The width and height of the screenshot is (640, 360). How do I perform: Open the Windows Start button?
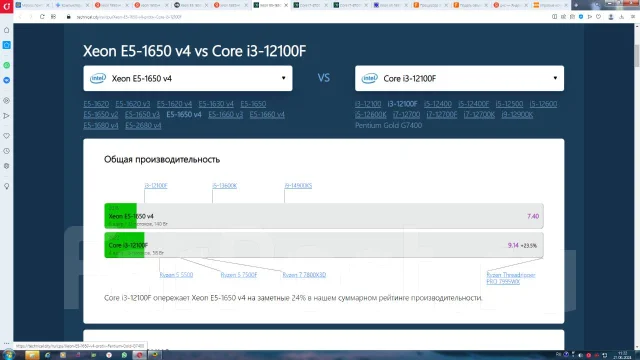pos(8,355)
